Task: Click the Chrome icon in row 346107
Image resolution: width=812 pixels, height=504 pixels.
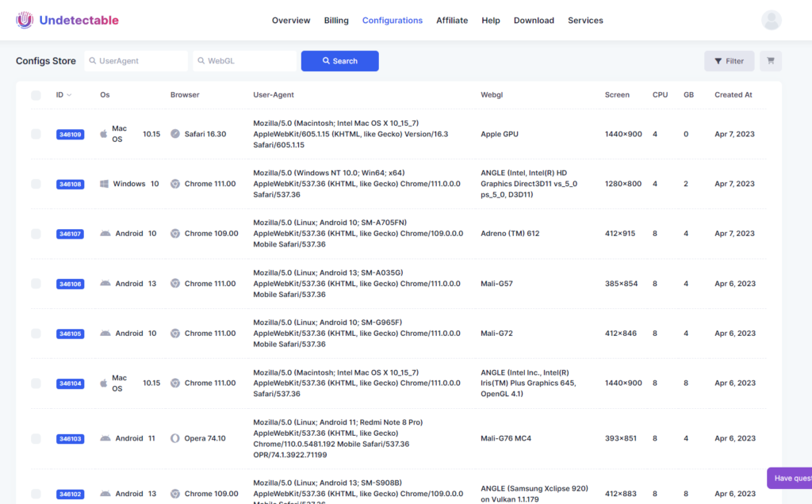Action: pyautogui.click(x=175, y=233)
